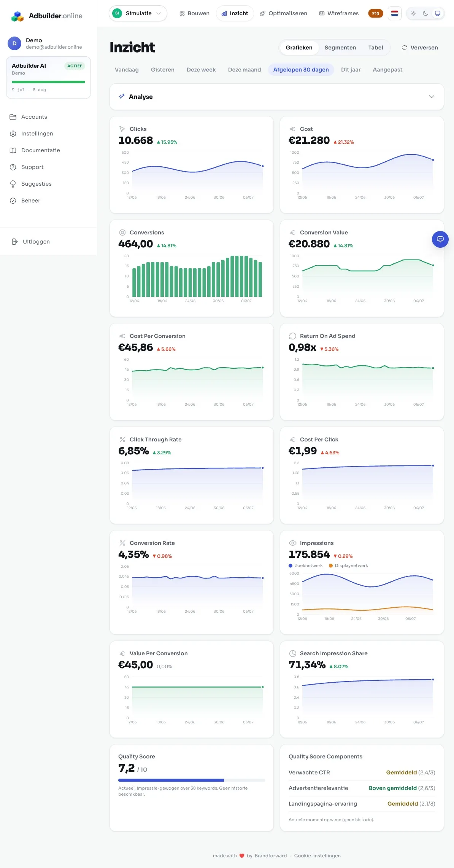This screenshot has height=868, width=454.
Task: Click the Search Impression Share clock icon
Action: 293,653
